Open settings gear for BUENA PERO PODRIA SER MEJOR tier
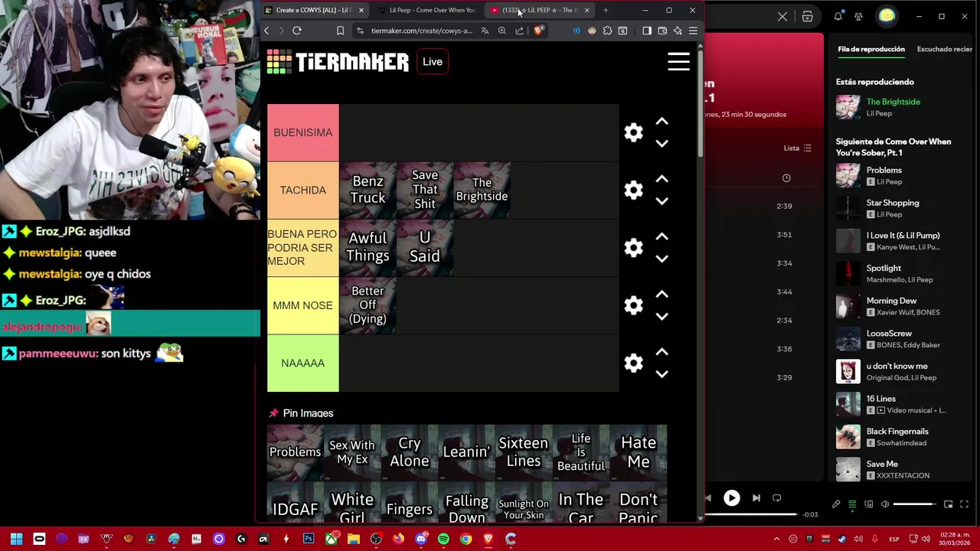The height and width of the screenshot is (551, 980). [633, 248]
